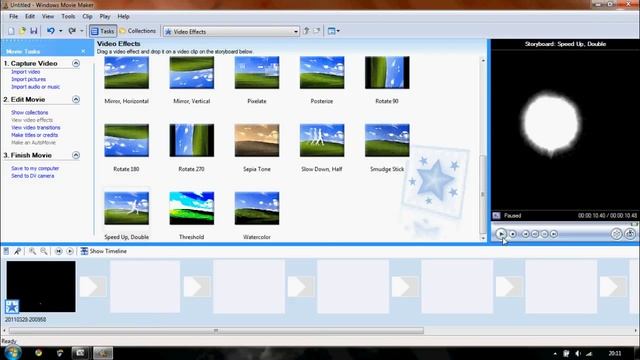Open the Windows Start menu

[12, 353]
